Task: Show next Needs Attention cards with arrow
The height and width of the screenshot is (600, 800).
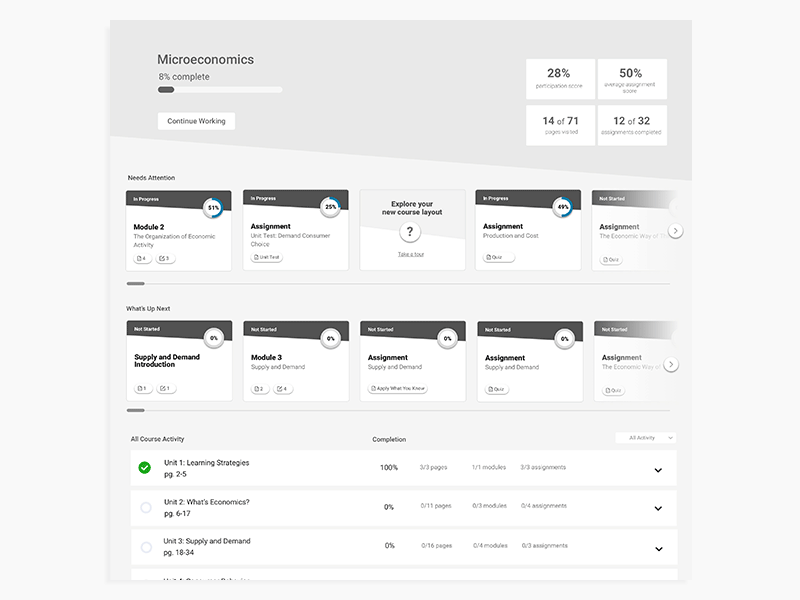Action: tap(676, 231)
